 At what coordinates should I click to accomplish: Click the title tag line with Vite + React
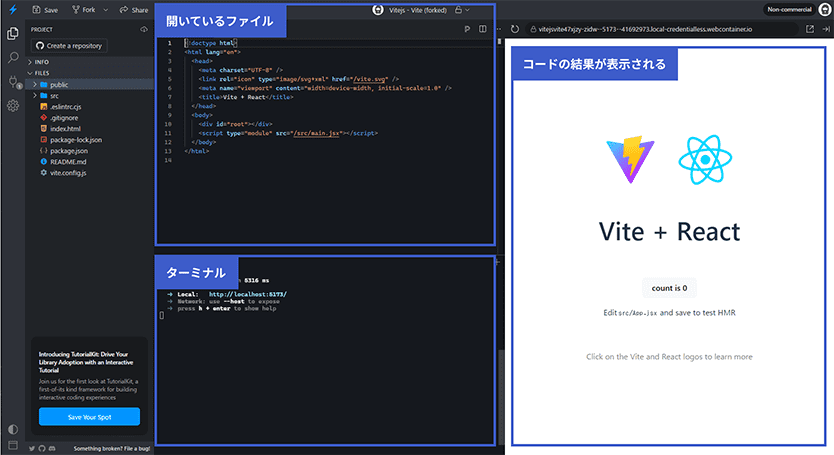click(x=246, y=97)
